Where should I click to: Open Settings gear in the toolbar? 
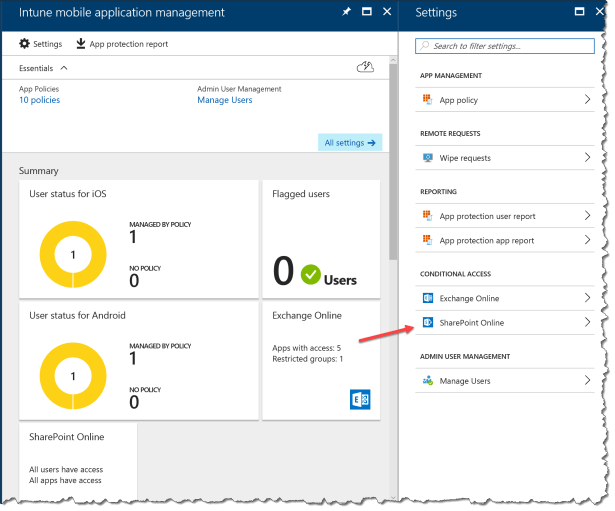[41, 44]
